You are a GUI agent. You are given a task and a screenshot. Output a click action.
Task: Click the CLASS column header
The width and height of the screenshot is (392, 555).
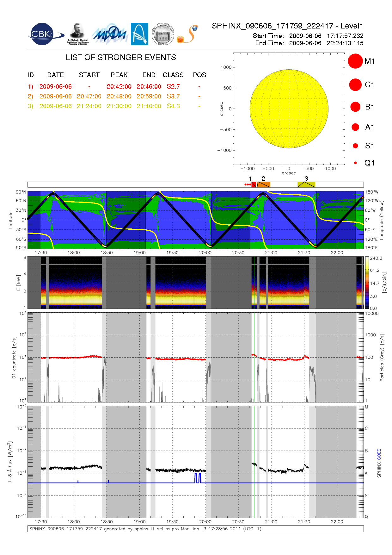click(173, 75)
